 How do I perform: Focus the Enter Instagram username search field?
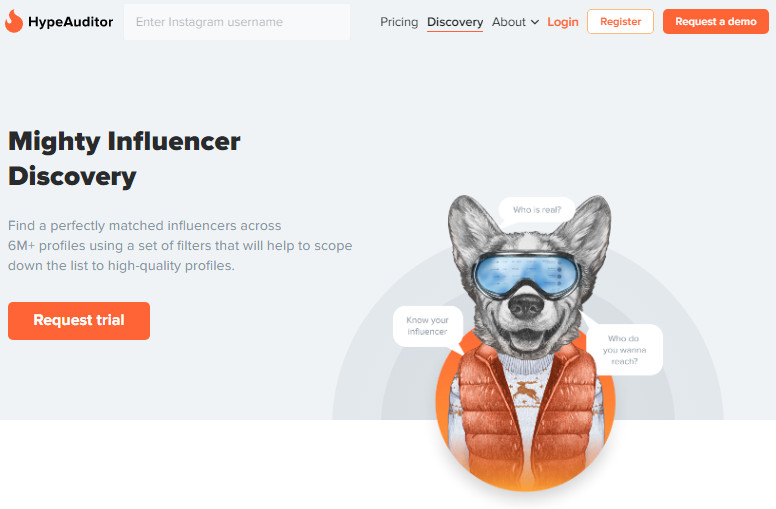pos(237,22)
